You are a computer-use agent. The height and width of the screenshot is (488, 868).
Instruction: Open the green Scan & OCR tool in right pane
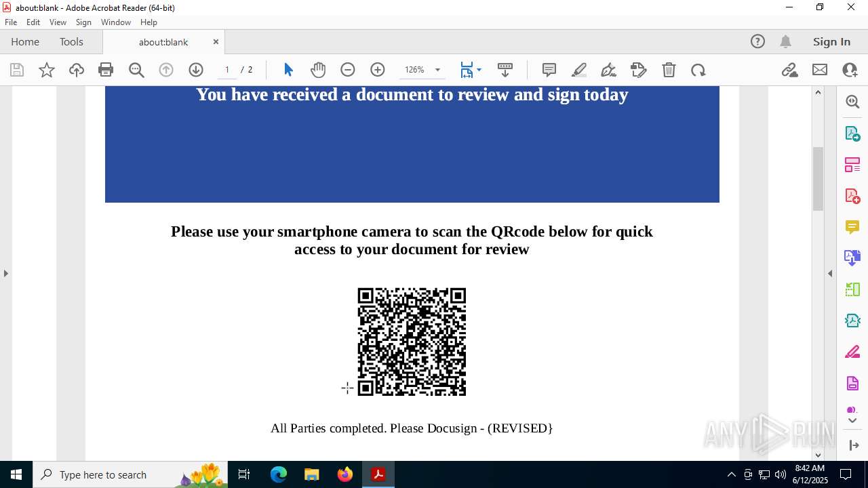coord(852,289)
